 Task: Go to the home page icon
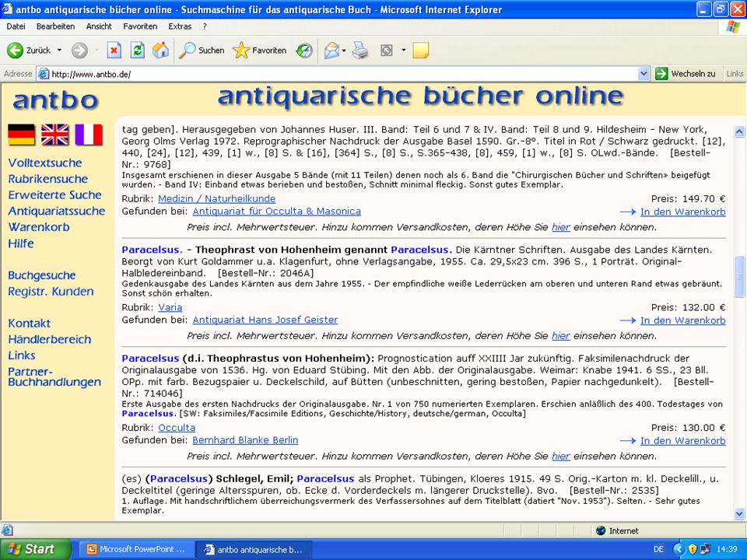pyautogui.click(x=160, y=50)
